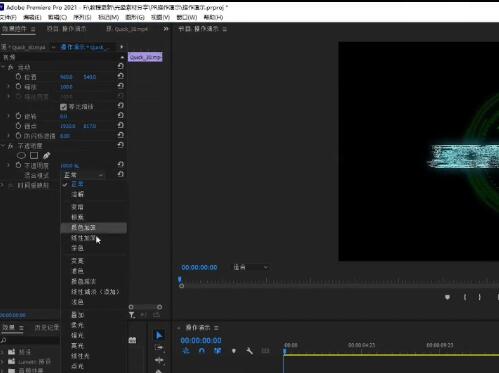Reset the 运动 (Motion) effect
The height and width of the screenshot is (373, 499).
(121, 66)
